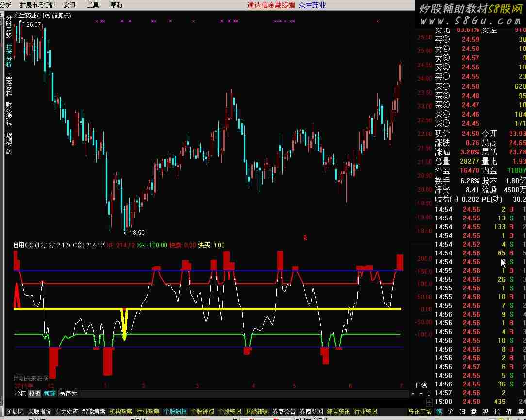Toggle the 财务透视 sidebar view
The height and width of the screenshot is (420, 526).
pyautogui.click(x=9, y=114)
